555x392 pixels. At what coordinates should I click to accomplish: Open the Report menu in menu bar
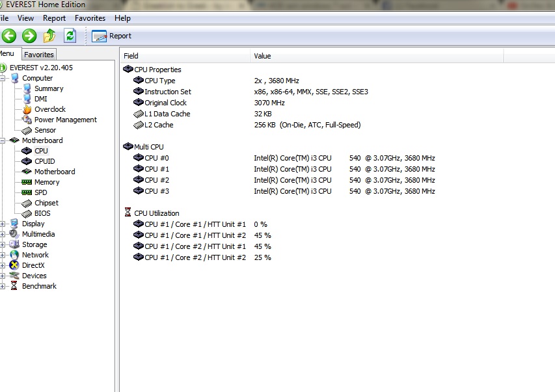coord(54,18)
